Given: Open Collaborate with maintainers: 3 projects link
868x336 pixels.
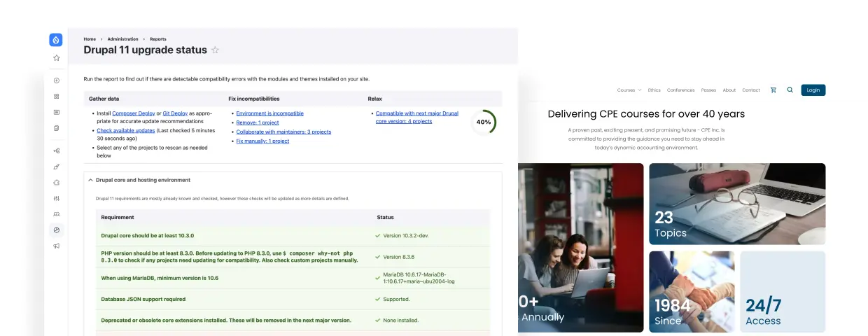Looking at the screenshot, I should 283,132.
